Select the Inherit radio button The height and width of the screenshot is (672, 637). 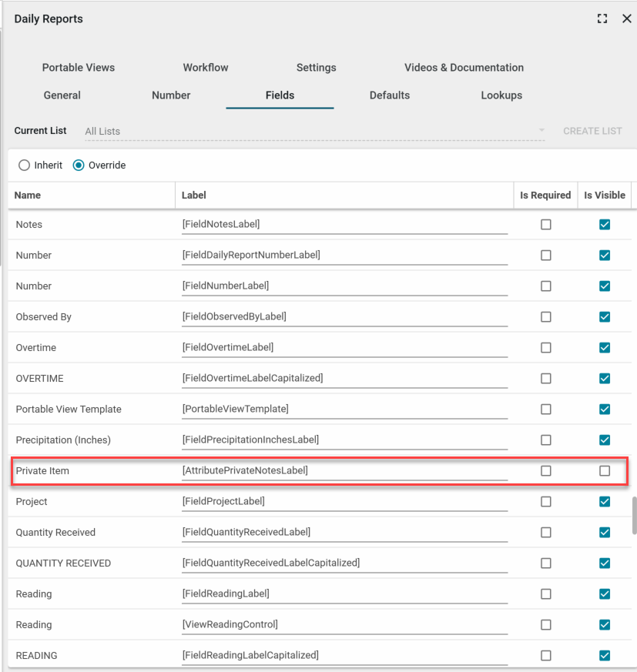[x=25, y=165]
